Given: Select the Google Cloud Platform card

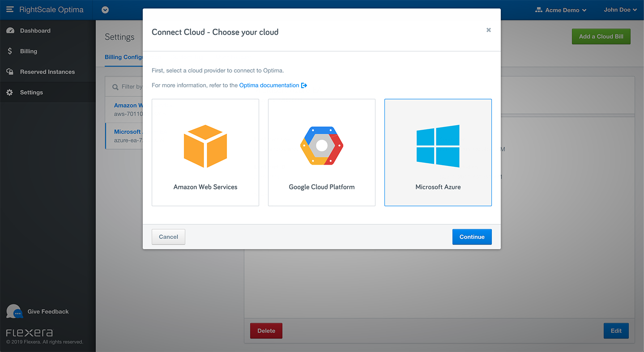Looking at the screenshot, I should coord(322,153).
